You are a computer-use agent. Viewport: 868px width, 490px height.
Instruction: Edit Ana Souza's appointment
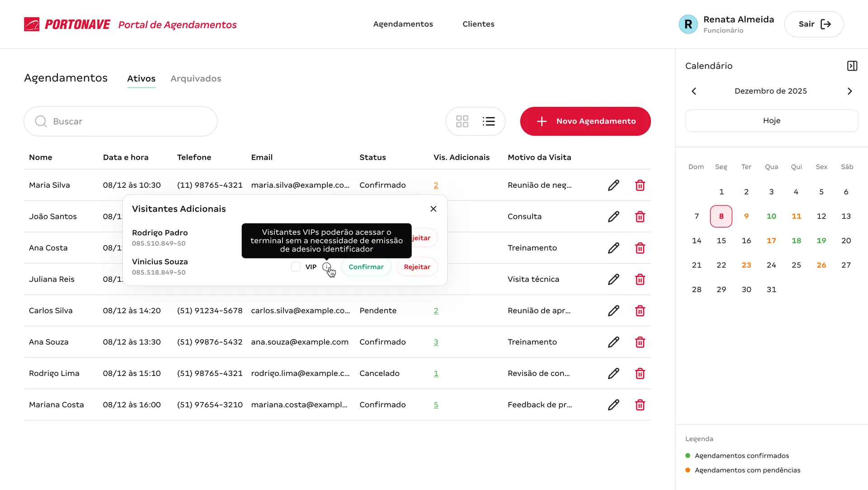pos(613,342)
